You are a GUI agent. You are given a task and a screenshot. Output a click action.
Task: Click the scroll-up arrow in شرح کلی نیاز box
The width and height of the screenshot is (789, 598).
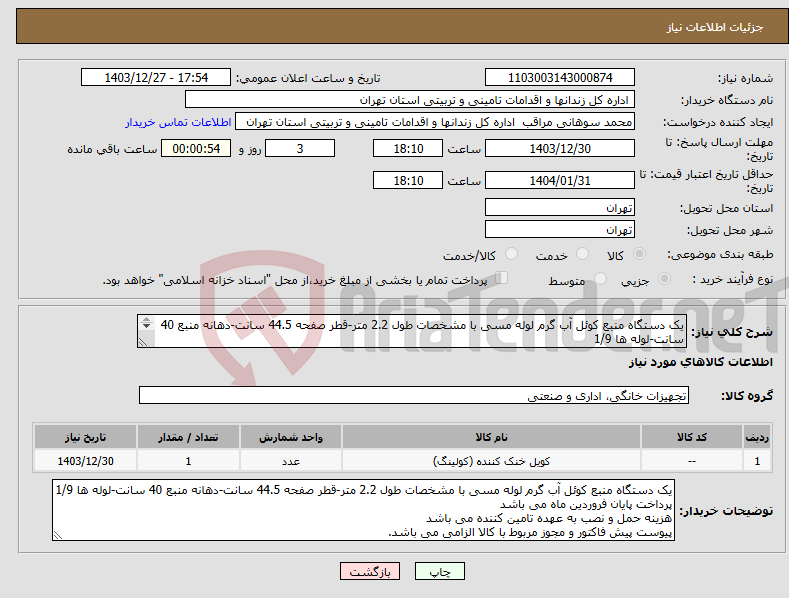pos(146,319)
